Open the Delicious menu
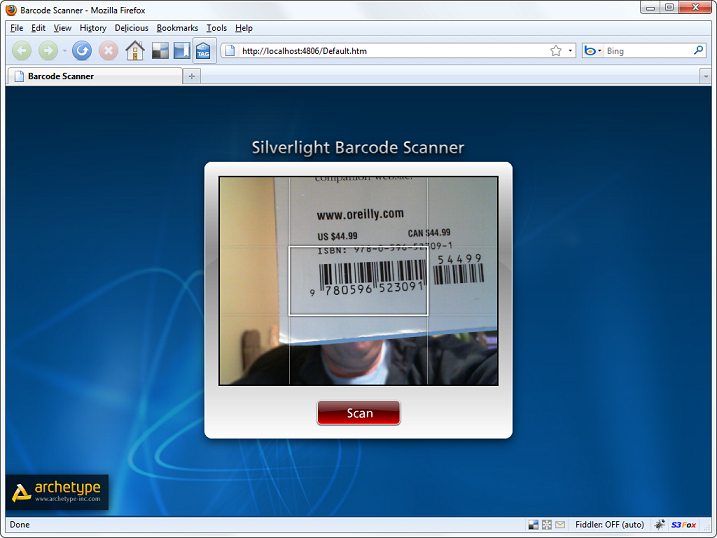The width and height of the screenshot is (717, 538). [131, 28]
